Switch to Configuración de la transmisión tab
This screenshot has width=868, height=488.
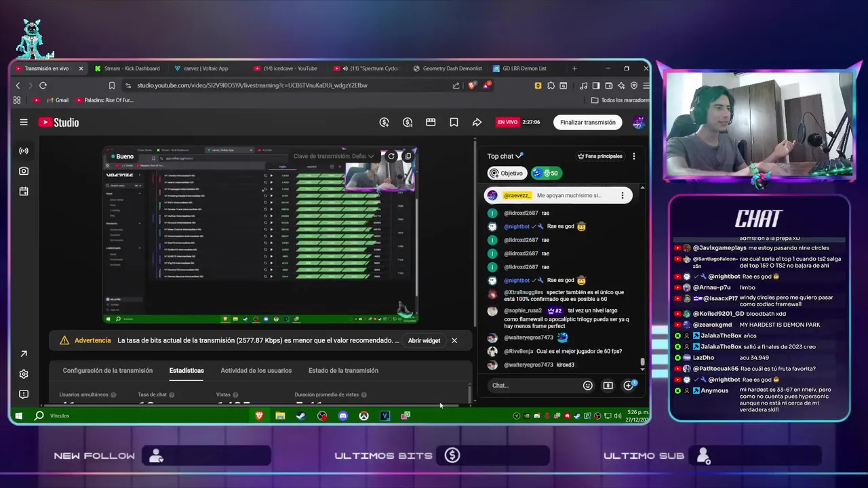click(x=108, y=370)
